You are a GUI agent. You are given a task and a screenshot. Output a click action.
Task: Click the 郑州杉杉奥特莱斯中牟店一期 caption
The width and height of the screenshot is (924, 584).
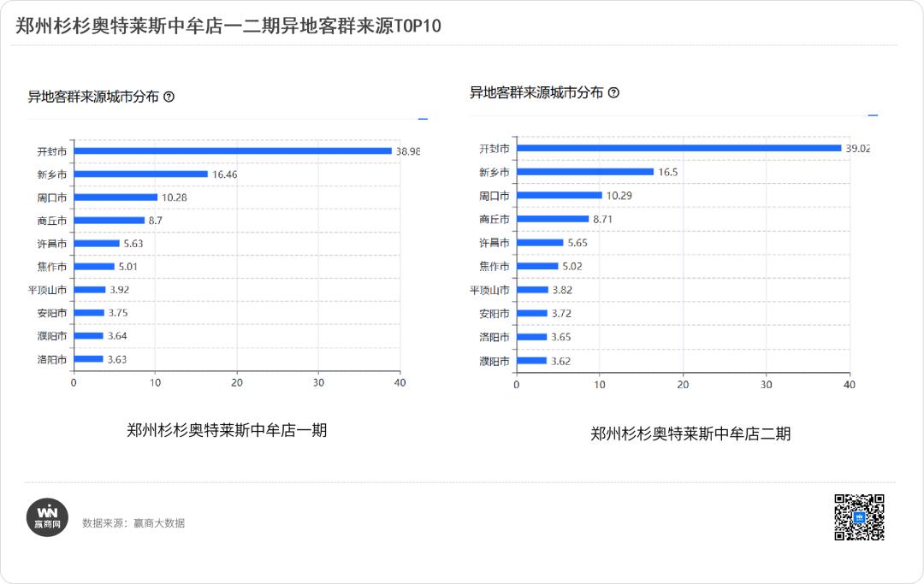click(227, 430)
